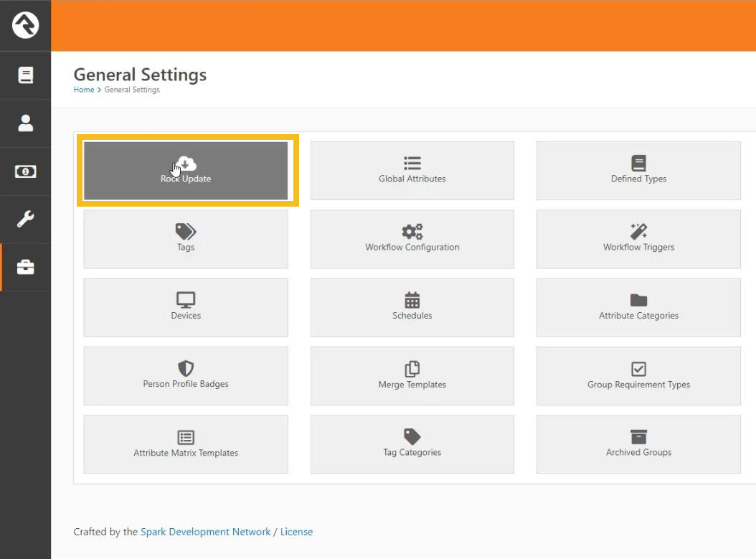Click the Workflow Triggers magic wand icon
Screen dimensions: 756x559
tap(638, 232)
